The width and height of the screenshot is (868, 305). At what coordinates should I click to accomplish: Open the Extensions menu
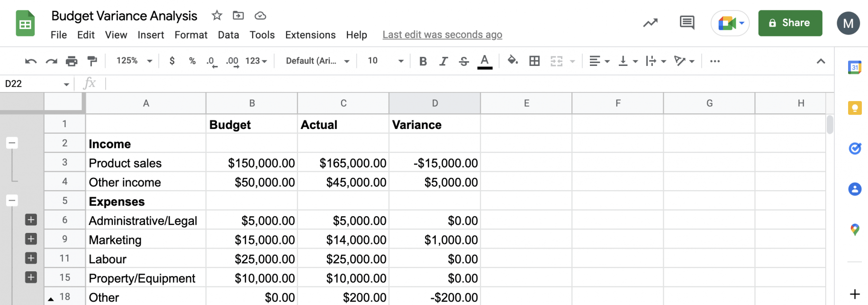[x=310, y=35]
